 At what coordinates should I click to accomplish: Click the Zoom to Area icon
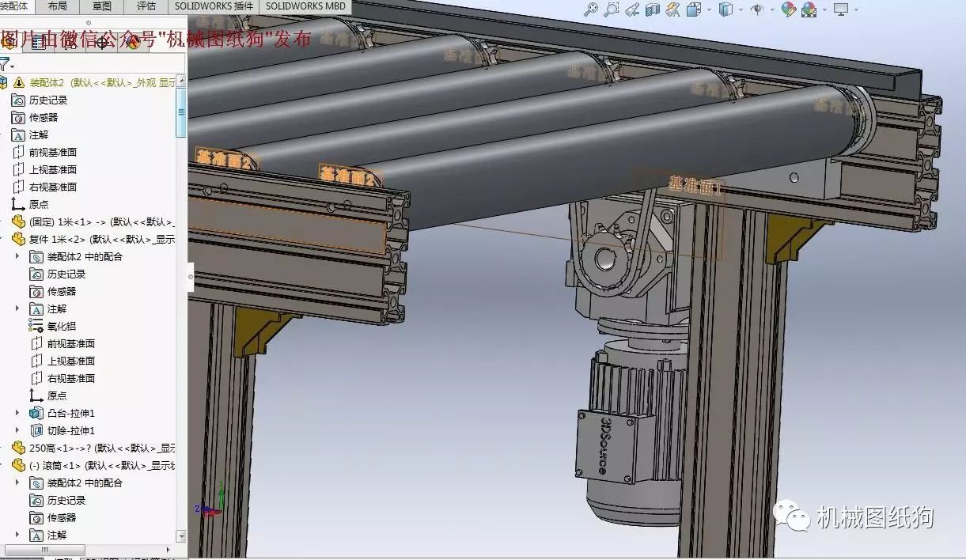(x=612, y=9)
